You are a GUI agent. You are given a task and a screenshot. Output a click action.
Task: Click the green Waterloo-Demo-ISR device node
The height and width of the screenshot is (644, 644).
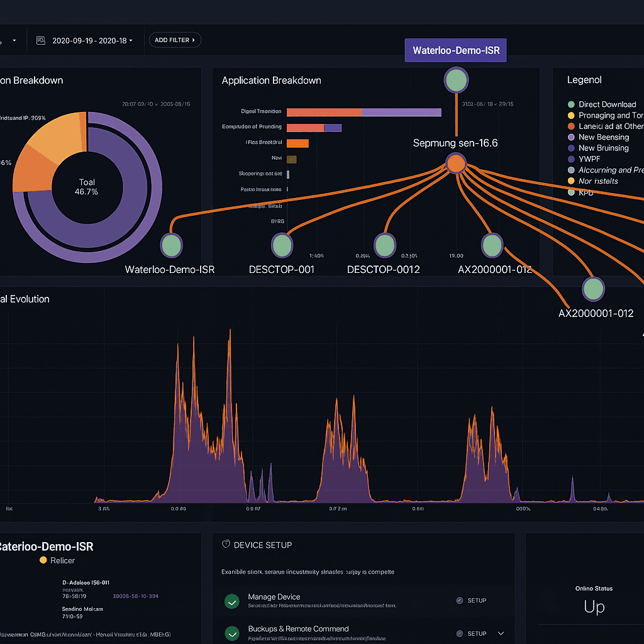pyautogui.click(x=171, y=245)
